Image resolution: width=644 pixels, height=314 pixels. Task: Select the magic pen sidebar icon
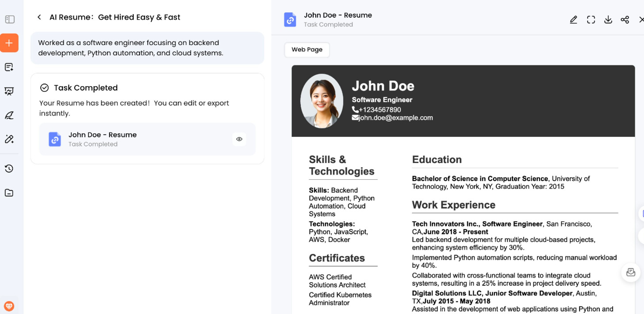click(x=9, y=139)
